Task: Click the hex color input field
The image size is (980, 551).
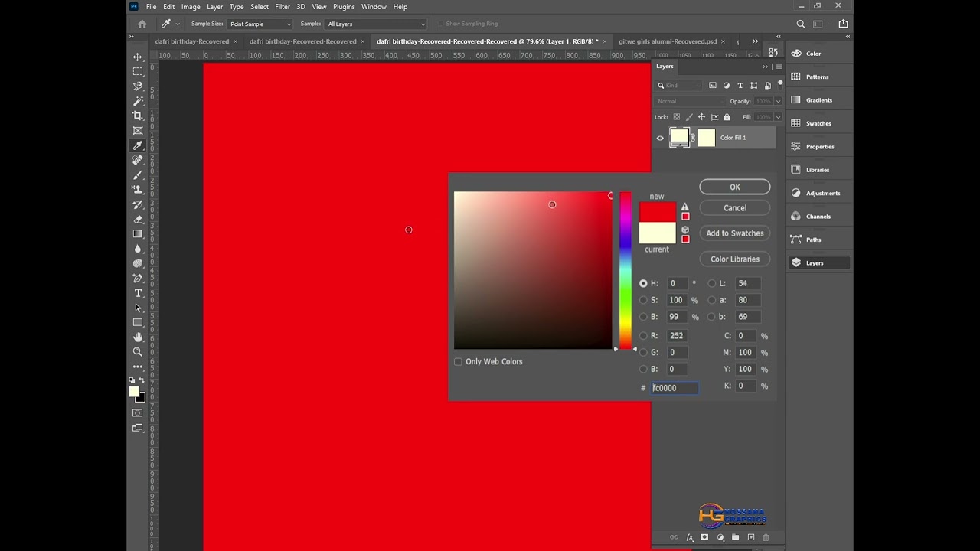Action: 675,388
